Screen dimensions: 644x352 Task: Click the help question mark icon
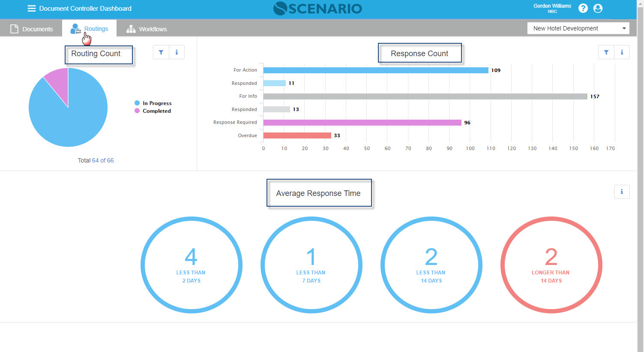[x=583, y=8]
